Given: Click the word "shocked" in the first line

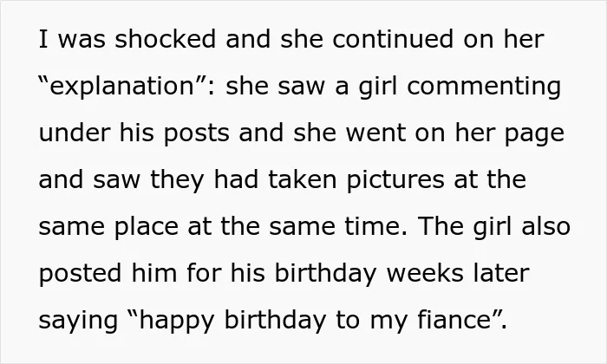Looking at the screenshot, I should [166, 39].
